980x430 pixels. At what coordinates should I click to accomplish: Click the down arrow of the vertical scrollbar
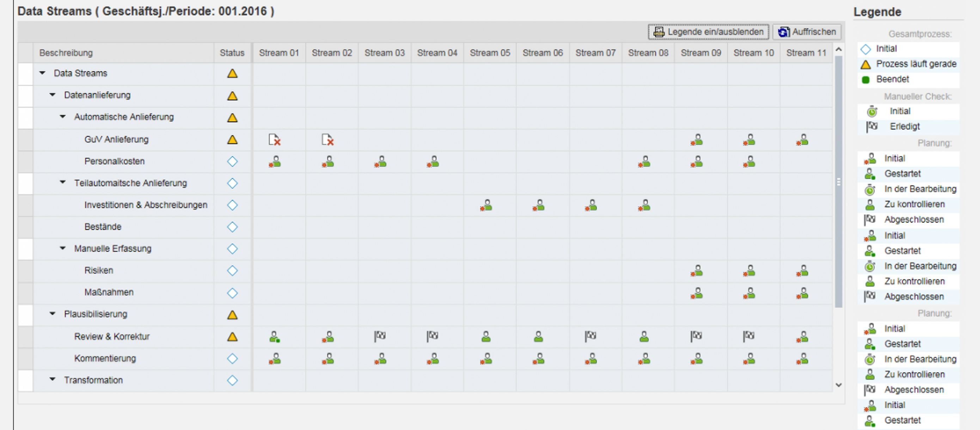coord(839,385)
